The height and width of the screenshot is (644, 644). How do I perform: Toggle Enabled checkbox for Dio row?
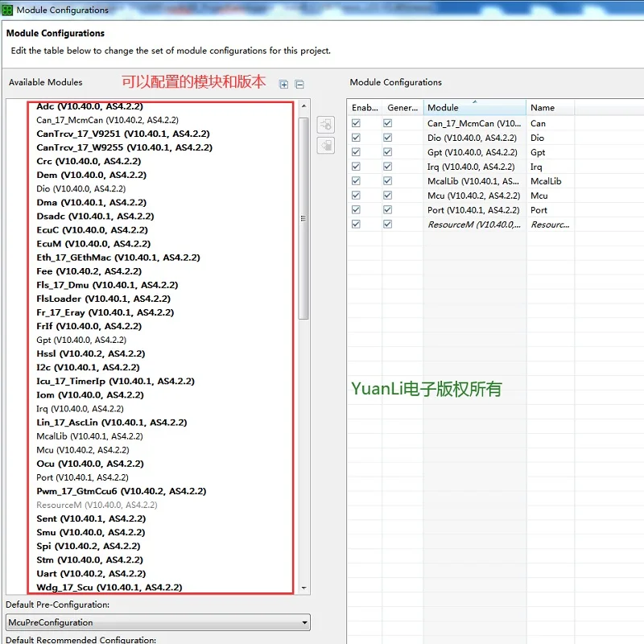356,138
